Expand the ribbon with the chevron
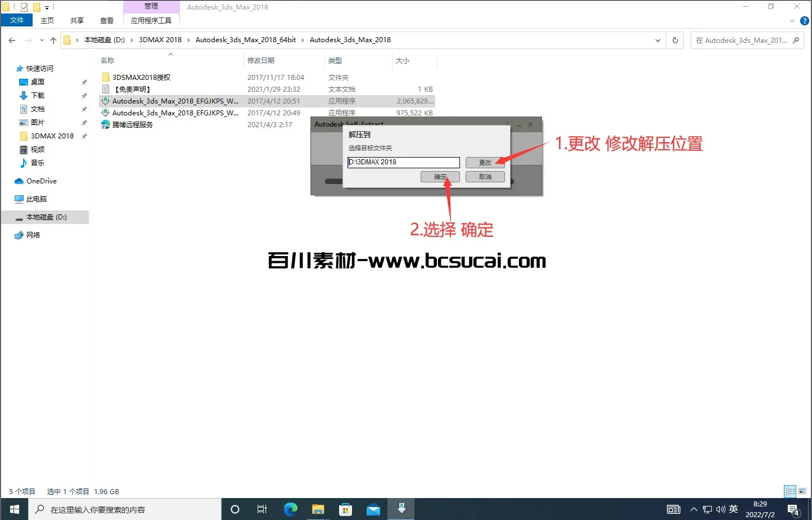812x520 pixels. point(792,21)
